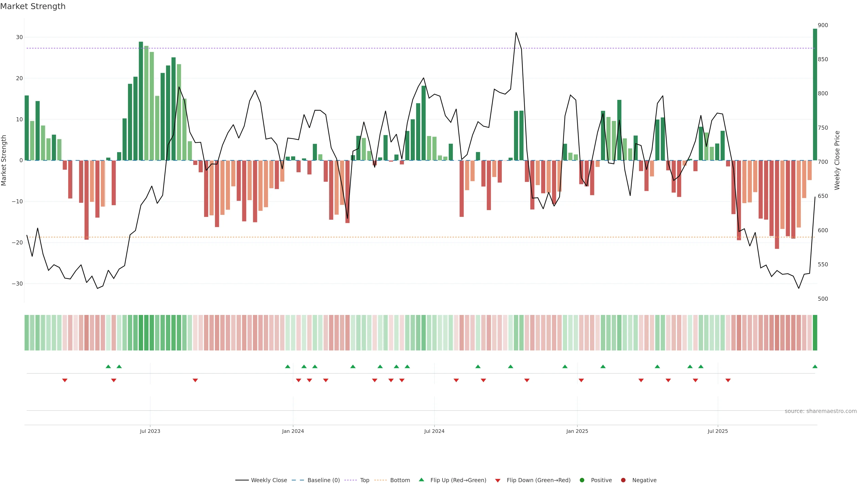The image size is (868, 488).
Task: Click the Jul 2023 x-axis label
Action: (150, 431)
